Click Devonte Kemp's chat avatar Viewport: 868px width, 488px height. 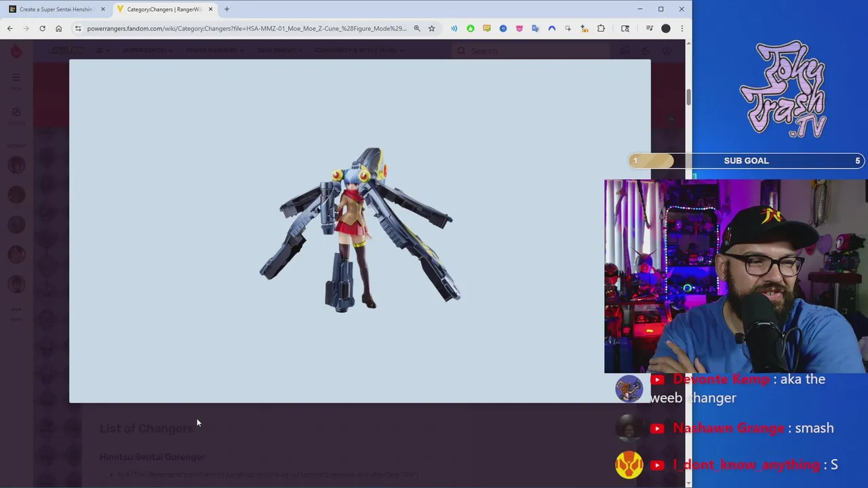tap(629, 388)
